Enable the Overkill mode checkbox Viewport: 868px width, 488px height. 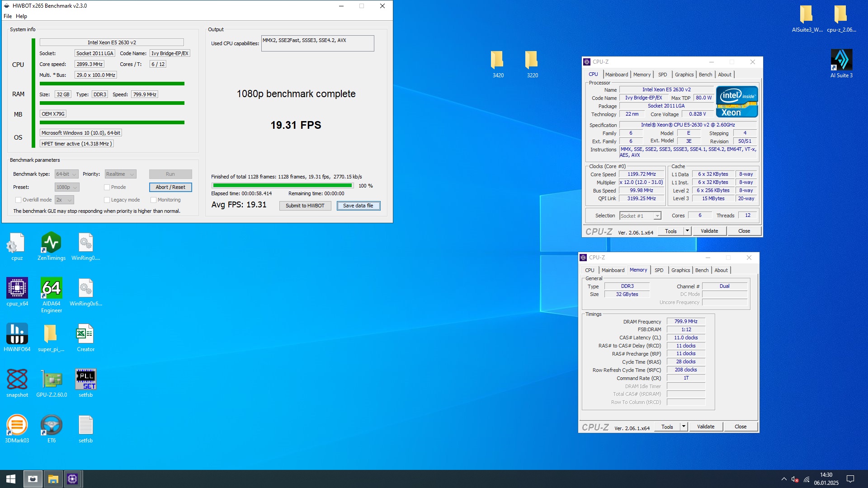coord(18,200)
